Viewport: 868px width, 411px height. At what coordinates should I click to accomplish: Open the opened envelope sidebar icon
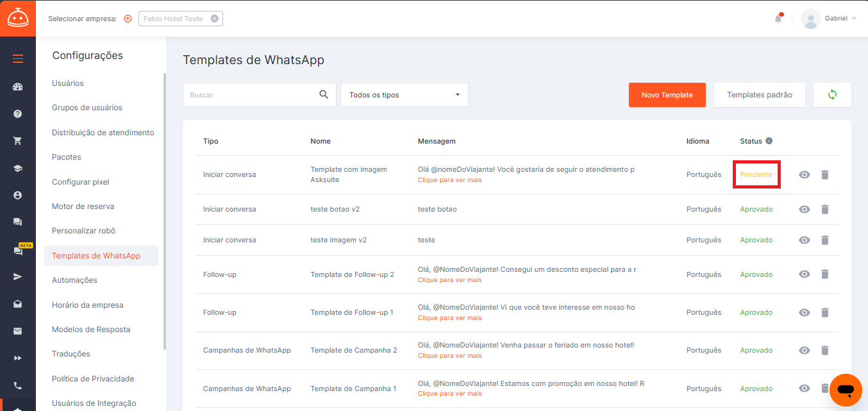18,304
